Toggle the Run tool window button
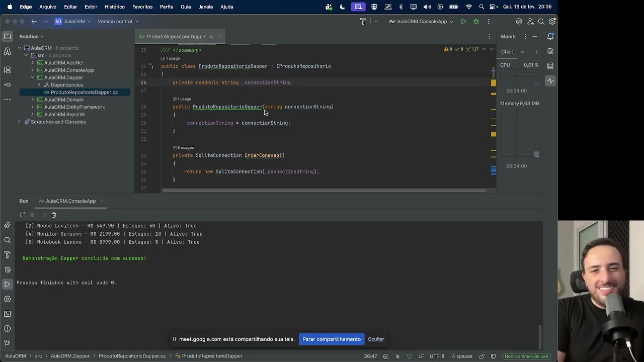The width and height of the screenshot is (644, 362). pos(7,285)
